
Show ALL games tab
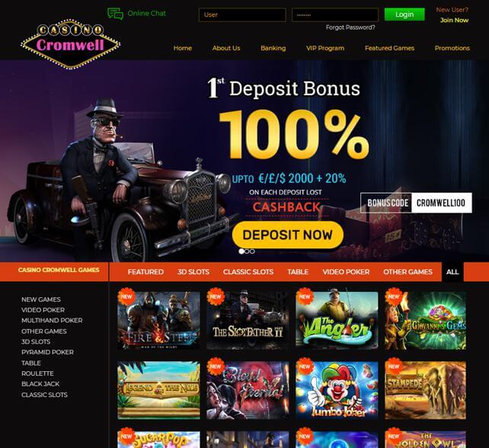point(452,272)
